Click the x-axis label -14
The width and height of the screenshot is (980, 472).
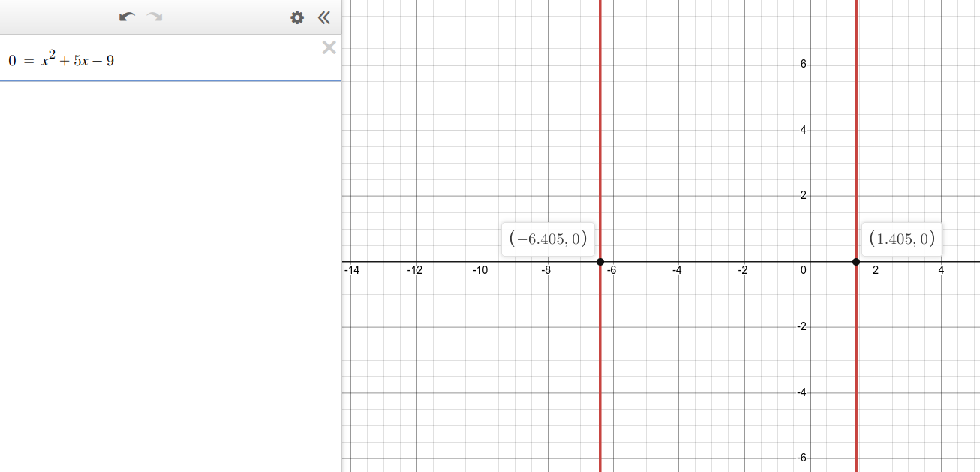[x=352, y=271]
